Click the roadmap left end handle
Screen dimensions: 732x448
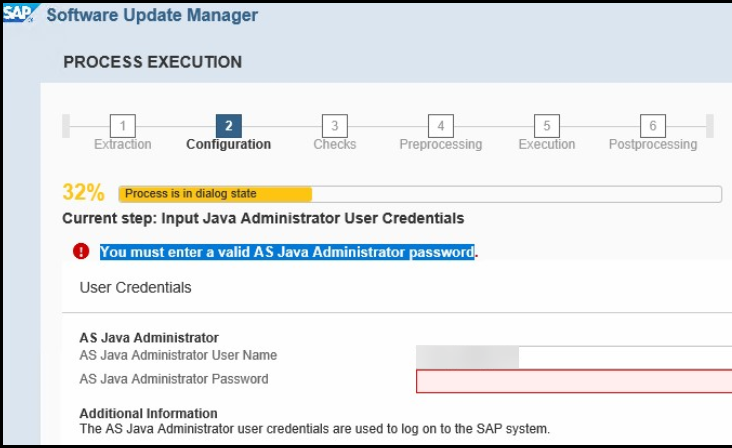[66, 126]
